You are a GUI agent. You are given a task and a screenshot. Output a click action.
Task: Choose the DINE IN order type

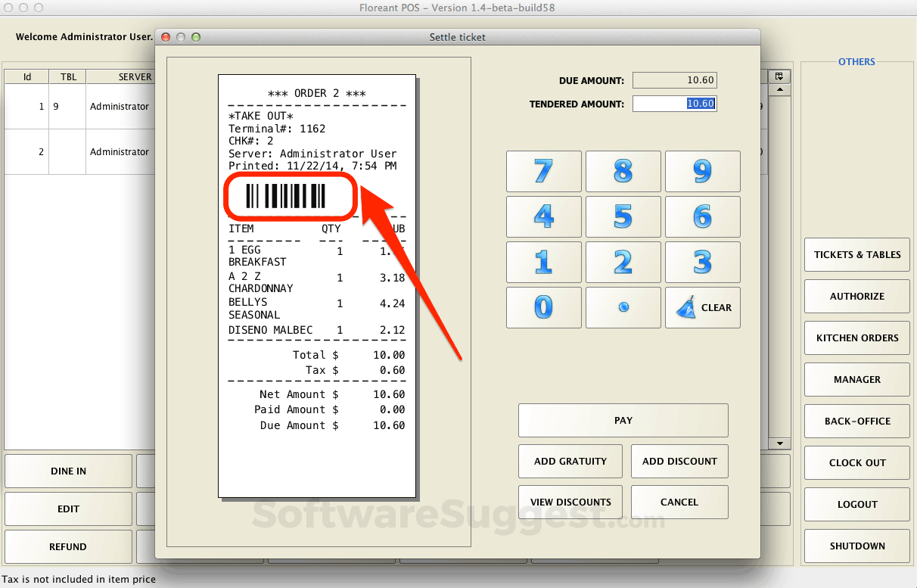tap(68, 471)
